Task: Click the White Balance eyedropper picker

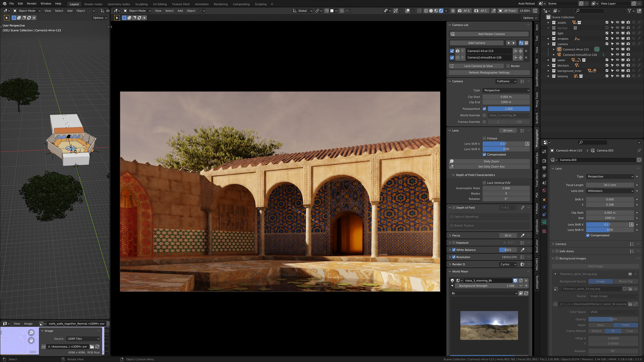Action: click(523, 250)
